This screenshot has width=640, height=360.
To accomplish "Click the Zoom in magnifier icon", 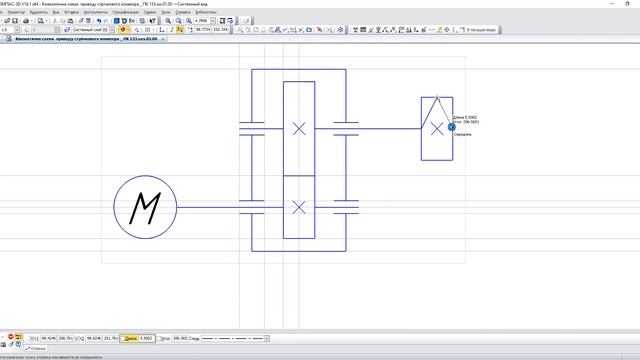I will click(168, 21).
